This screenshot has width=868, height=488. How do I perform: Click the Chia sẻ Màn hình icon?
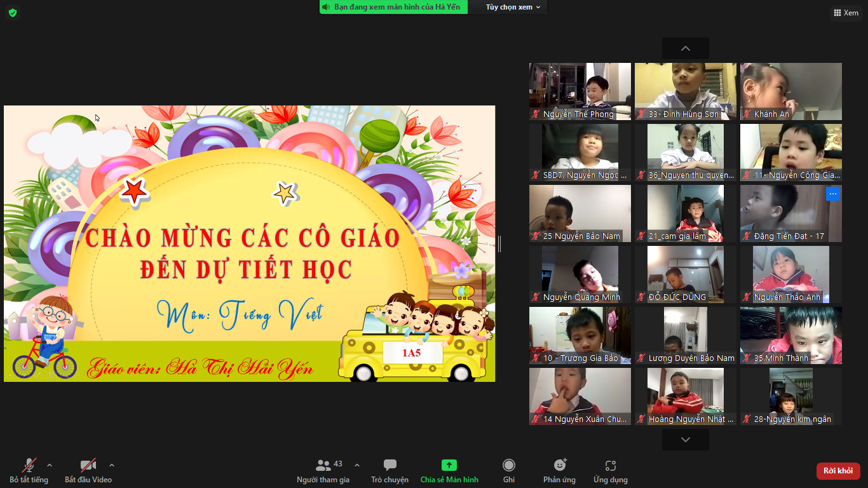449,466
